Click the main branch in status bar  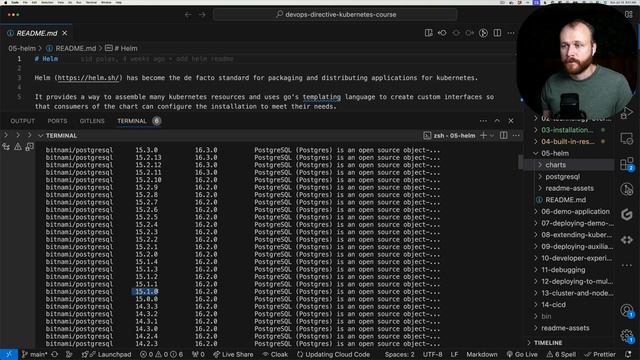[35, 354]
